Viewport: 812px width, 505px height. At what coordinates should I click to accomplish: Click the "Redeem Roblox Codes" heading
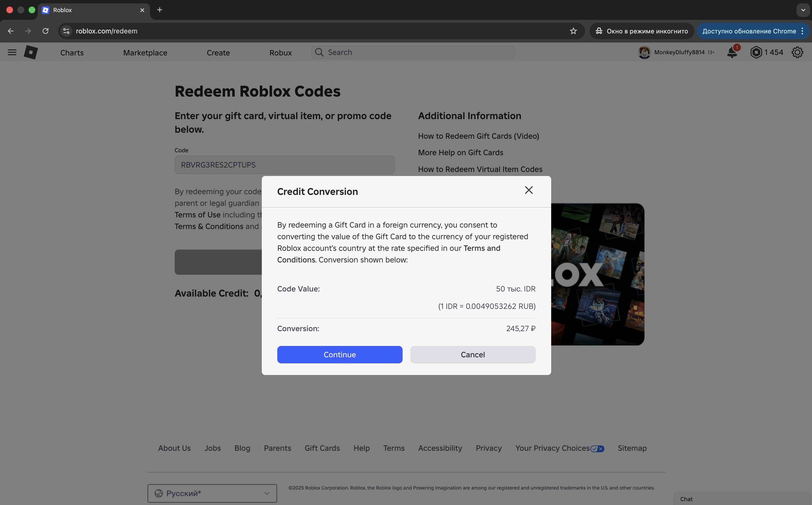pos(258,91)
